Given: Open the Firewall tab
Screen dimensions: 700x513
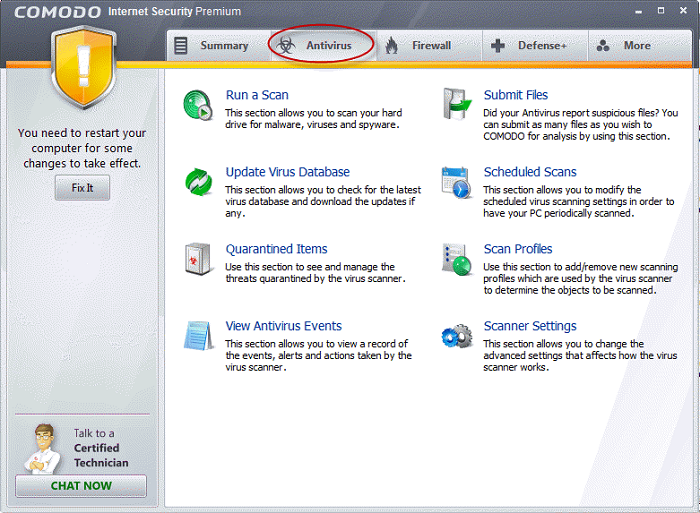Looking at the screenshot, I should point(419,46).
